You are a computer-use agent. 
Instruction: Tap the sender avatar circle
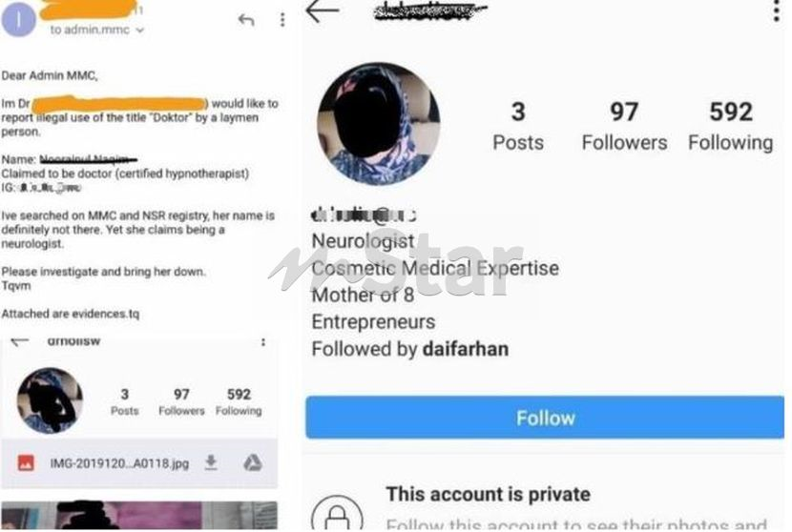click(18, 19)
